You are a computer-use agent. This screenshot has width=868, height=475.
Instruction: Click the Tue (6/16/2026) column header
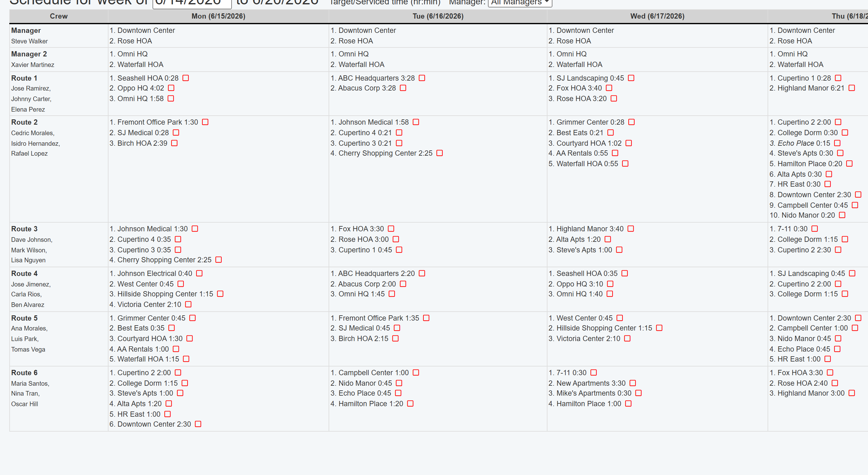coord(438,16)
